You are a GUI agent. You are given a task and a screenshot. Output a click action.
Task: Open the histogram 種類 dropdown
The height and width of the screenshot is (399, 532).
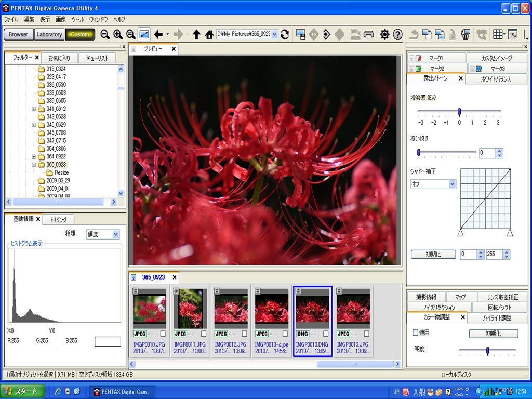click(x=116, y=234)
